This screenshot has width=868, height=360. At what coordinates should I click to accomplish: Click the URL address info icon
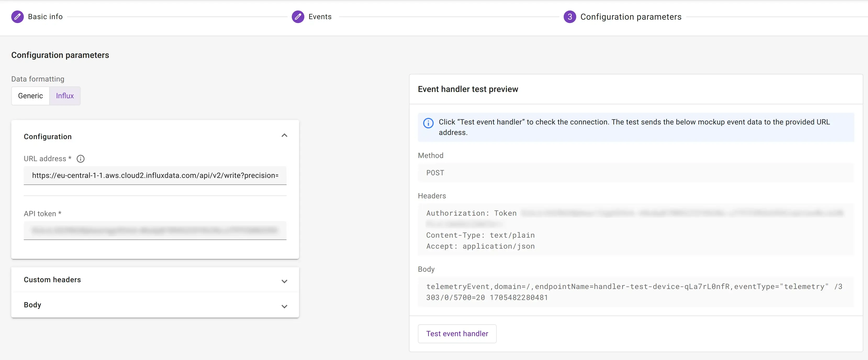pos(81,159)
